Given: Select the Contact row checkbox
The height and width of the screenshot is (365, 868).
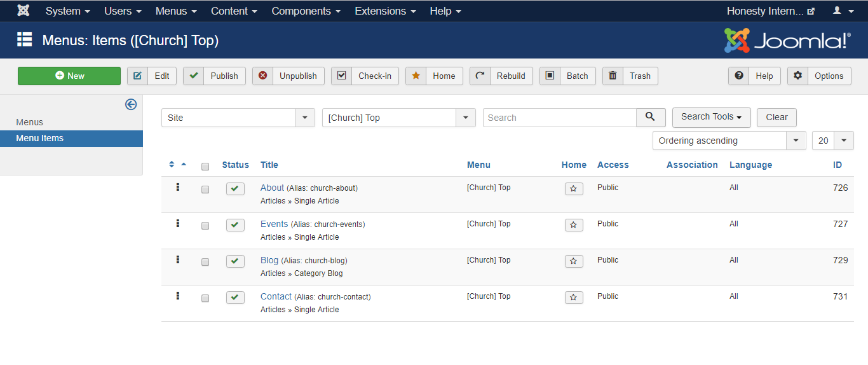Looking at the screenshot, I should coord(205,298).
